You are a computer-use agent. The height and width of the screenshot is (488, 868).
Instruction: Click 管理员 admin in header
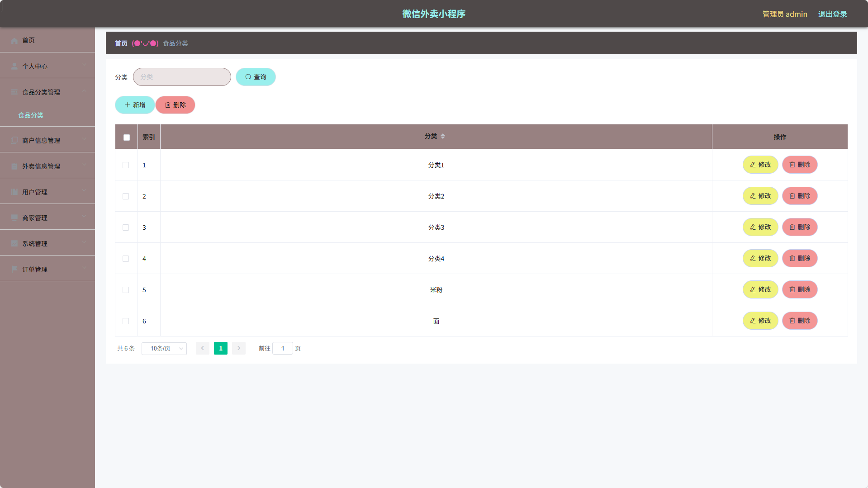(785, 14)
